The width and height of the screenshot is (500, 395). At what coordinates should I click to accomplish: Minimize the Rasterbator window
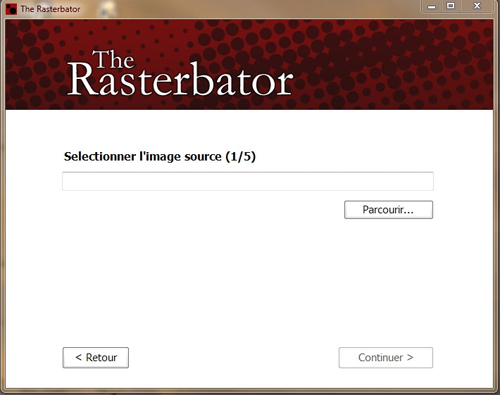432,6
